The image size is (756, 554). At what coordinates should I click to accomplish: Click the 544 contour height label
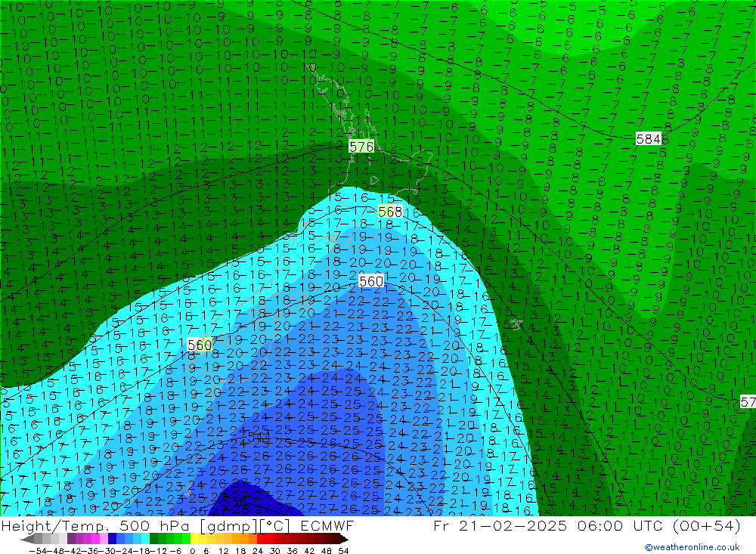[x=258, y=437]
